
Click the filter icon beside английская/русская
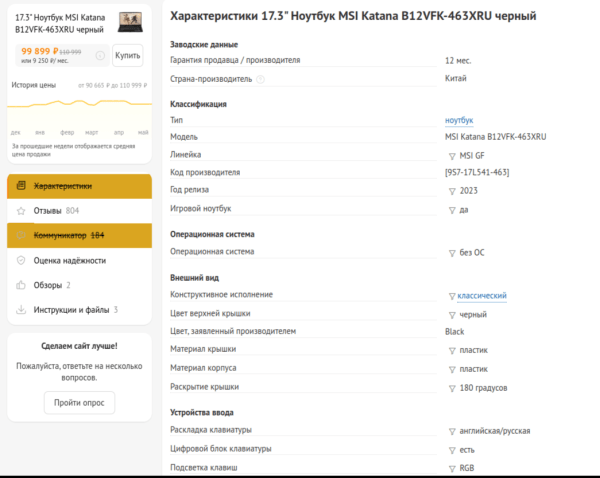click(x=452, y=432)
